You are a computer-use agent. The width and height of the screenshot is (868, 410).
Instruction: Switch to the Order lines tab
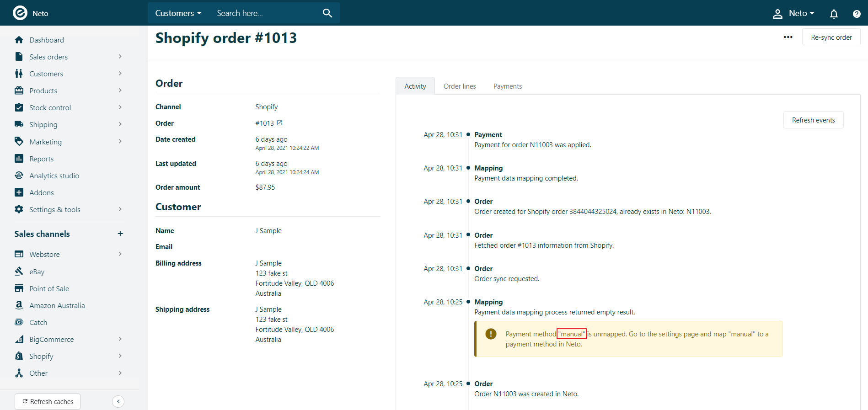[460, 86]
